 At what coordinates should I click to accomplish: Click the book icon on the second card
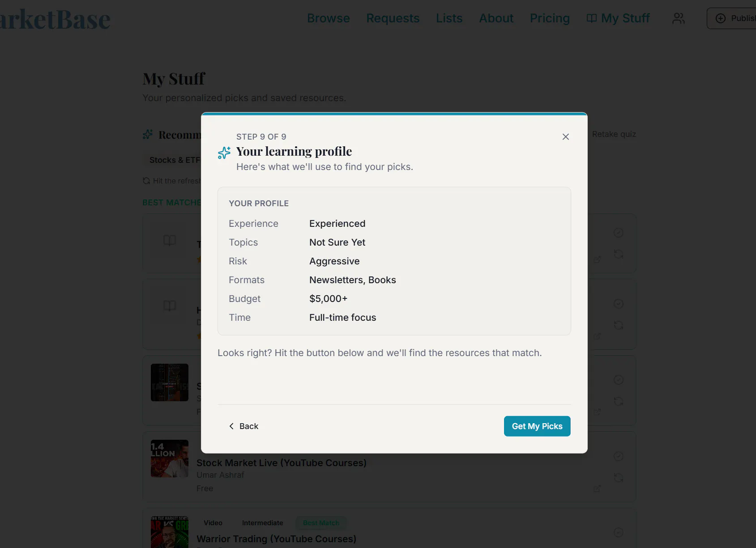tap(170, 306)
